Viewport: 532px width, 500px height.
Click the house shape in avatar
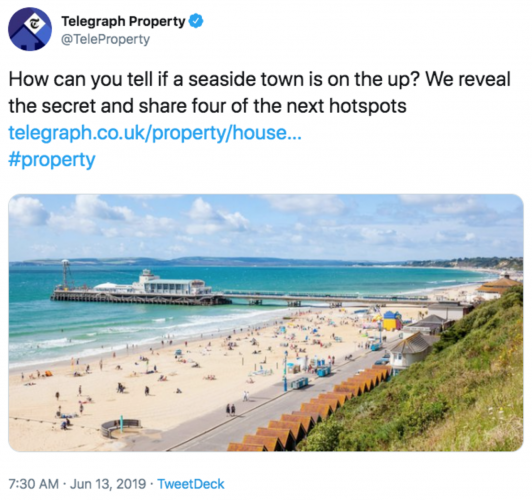tap(27, 39)
